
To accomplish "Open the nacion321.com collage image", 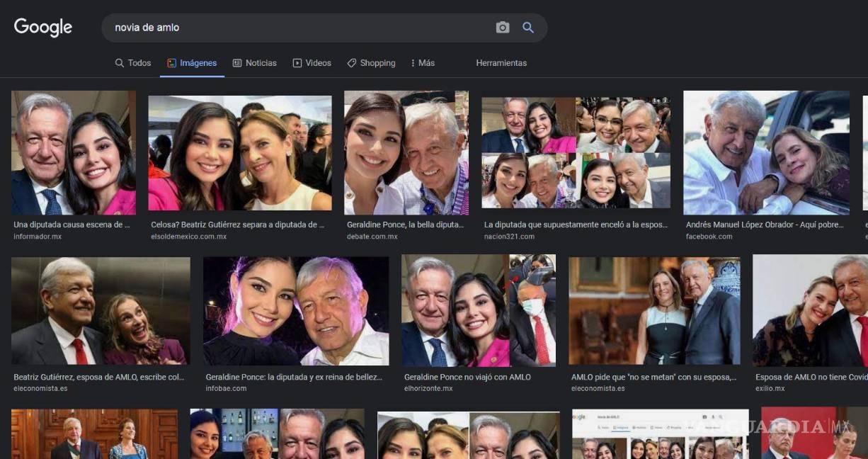I will [576, 152].
